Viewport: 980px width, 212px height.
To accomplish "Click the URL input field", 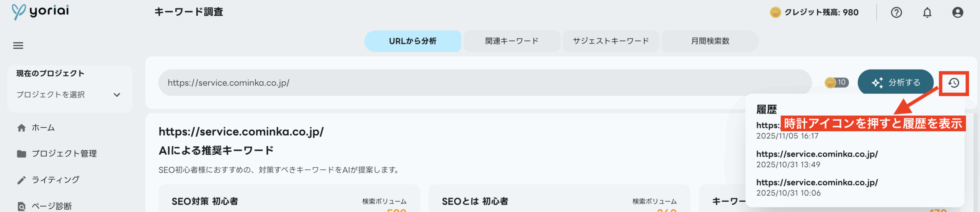I will coord(484,83).
